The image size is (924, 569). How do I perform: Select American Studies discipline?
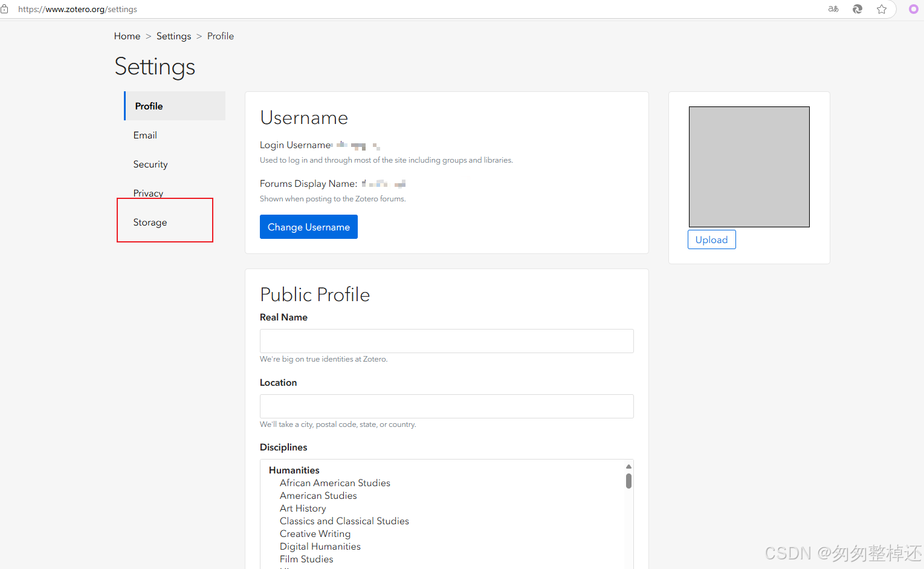(318, 496)
